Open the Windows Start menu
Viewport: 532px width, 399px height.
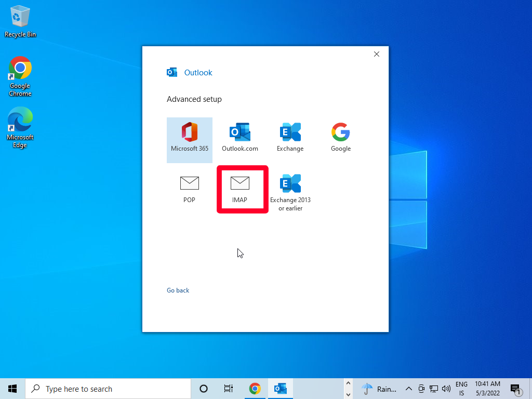(x=12, y=389)
